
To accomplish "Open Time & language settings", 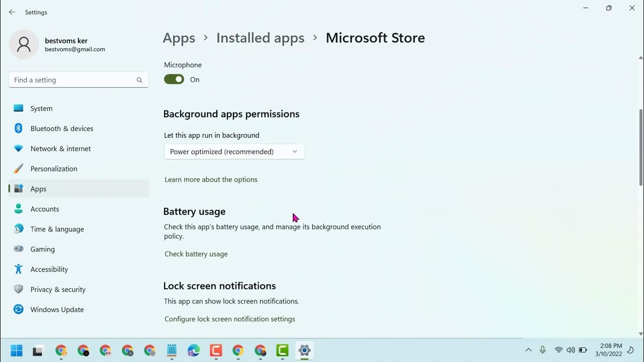I will coord(78,229).
